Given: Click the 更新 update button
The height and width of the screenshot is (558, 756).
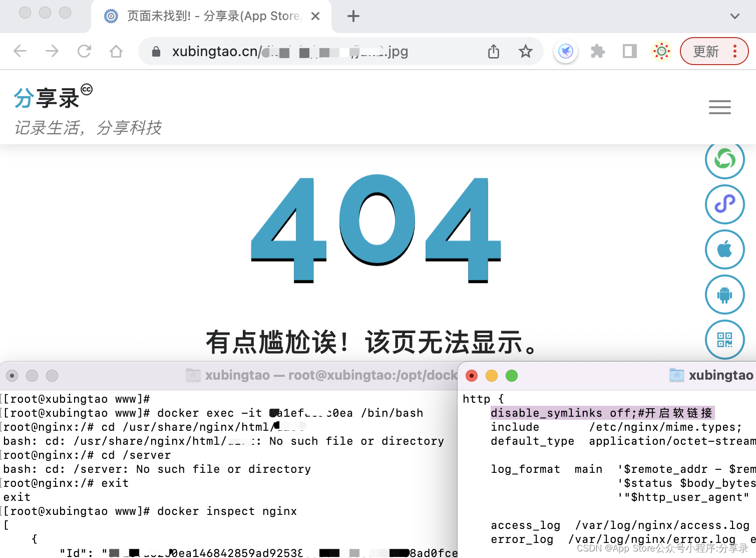Looking at the screenshot, I should coord(706,51).
